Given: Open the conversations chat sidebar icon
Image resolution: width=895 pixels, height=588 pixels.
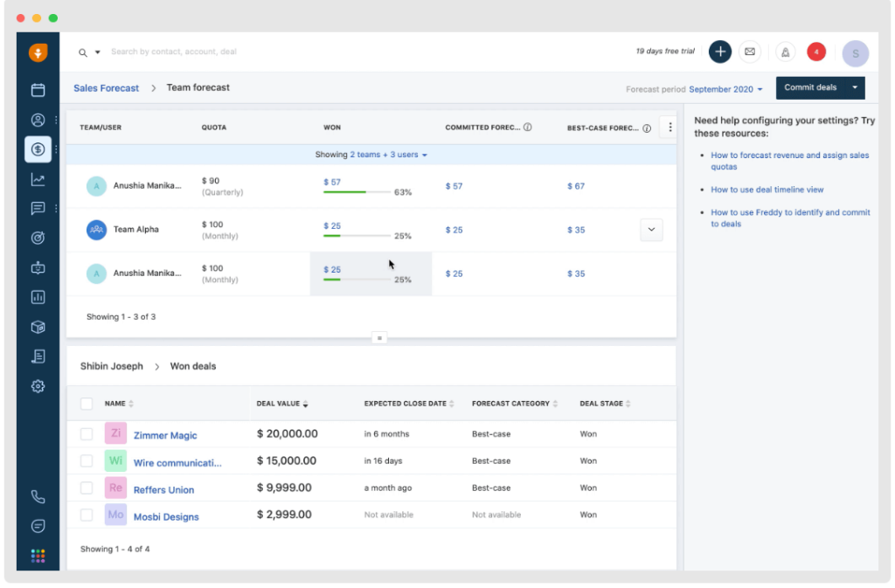Looking at the screenshot, I should pos(38,209).
